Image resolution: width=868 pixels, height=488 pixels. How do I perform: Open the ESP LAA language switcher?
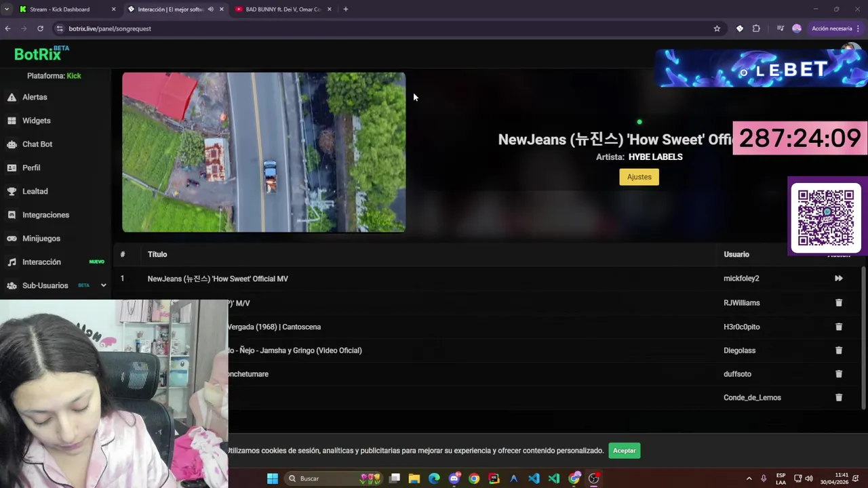click(781, 479)
